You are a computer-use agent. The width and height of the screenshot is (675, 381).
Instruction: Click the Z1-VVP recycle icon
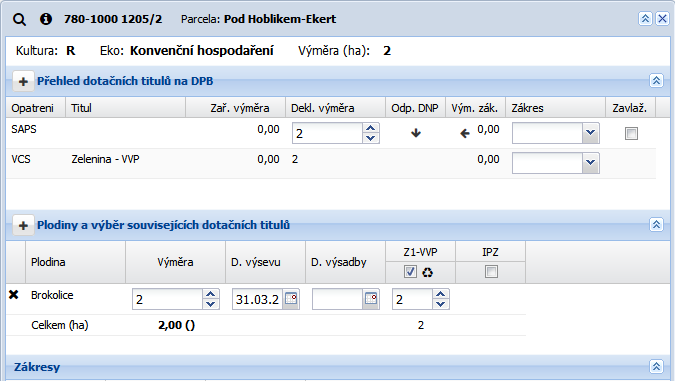(427, 272)
